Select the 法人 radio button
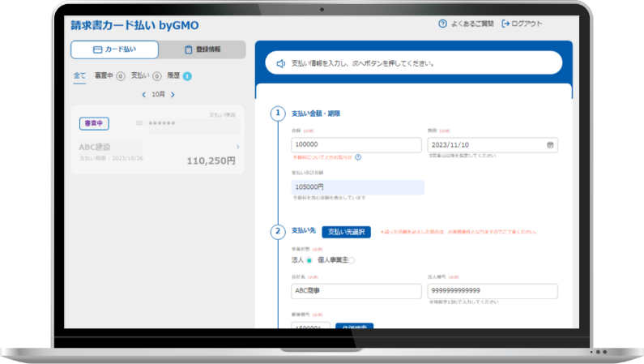The image size is (644, 364). [309, 260]
